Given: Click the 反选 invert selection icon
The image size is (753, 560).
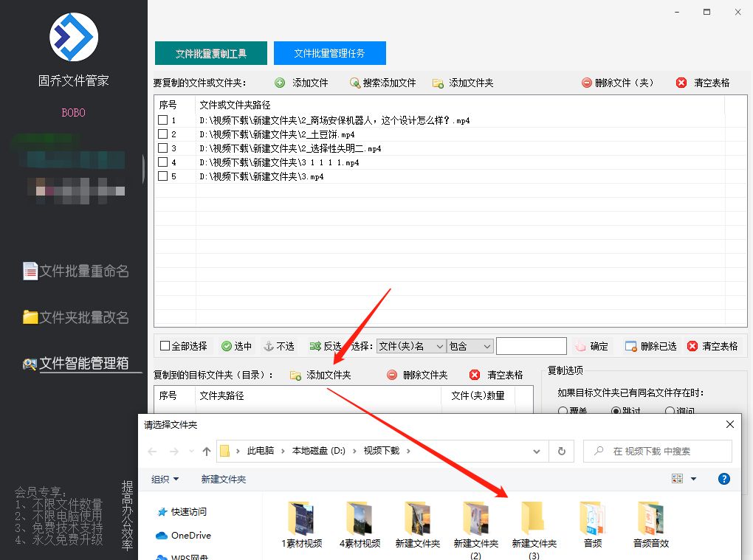Looking at the screenshot, I should point(315,346).
